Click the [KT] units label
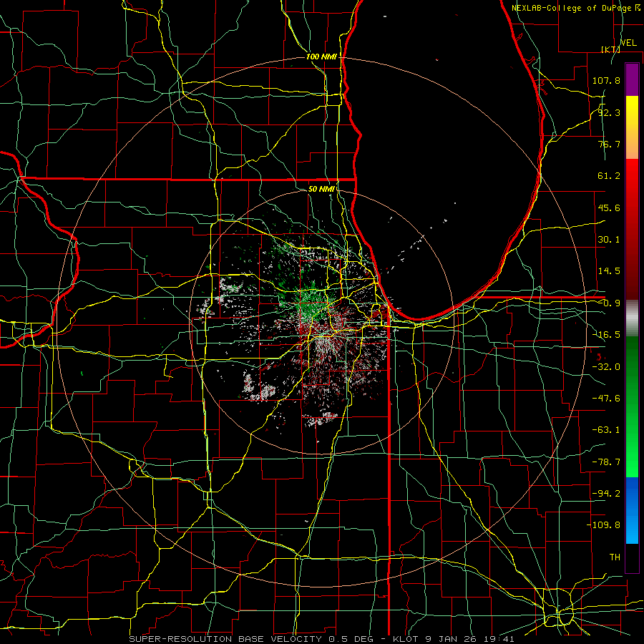The width and height of the screenshot is (644, 644). 610,49
